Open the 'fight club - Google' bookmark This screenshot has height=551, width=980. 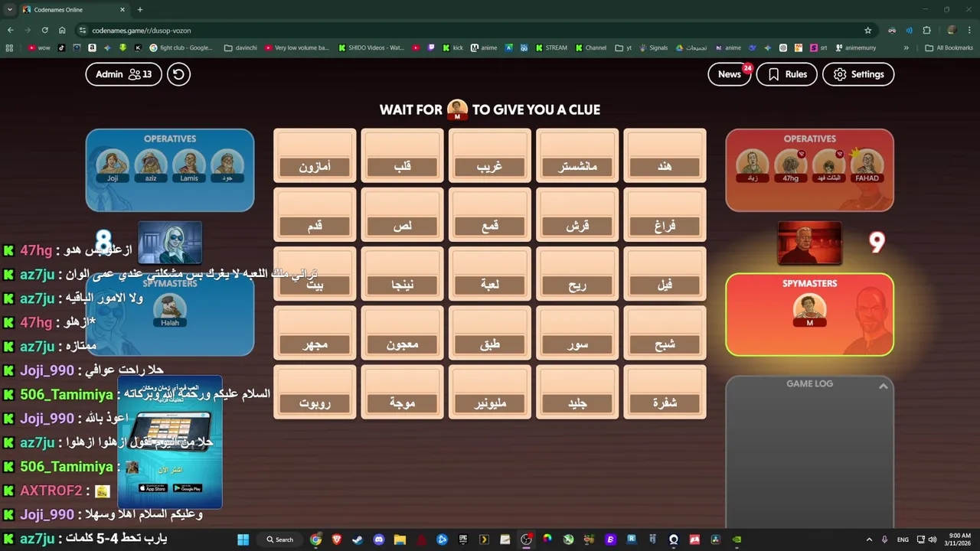(181, 47)
